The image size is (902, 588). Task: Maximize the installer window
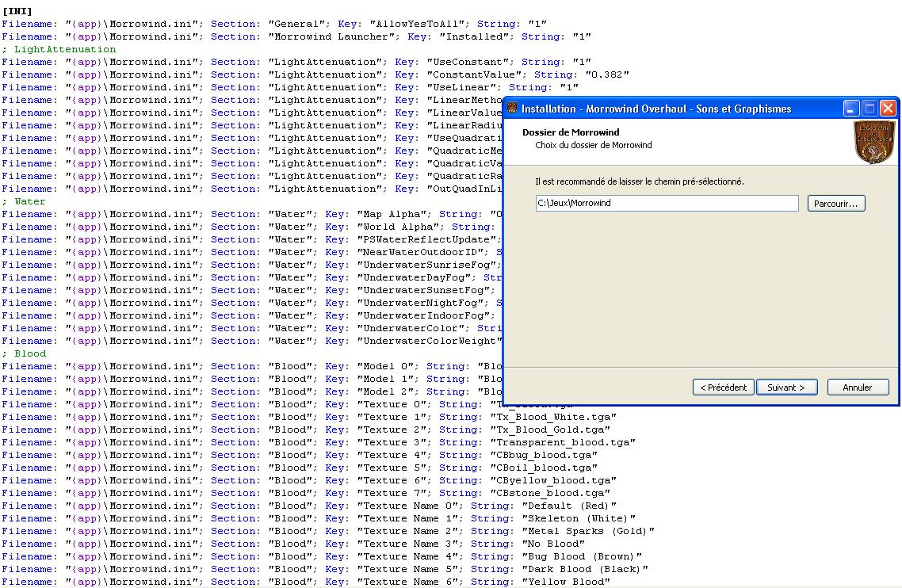(870, 108)
